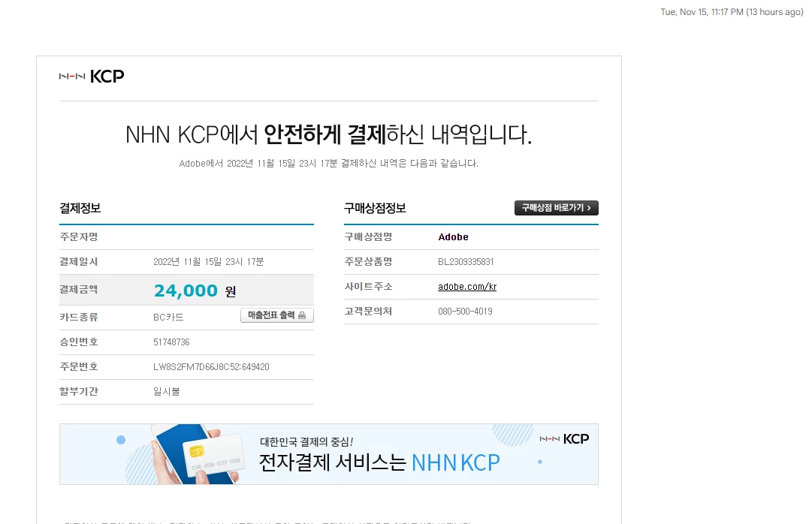Image resolution: width=812 pixels, height=524 pixels.
Task: Open the adobe.com/kr link
Action: (x=467, y=286)
